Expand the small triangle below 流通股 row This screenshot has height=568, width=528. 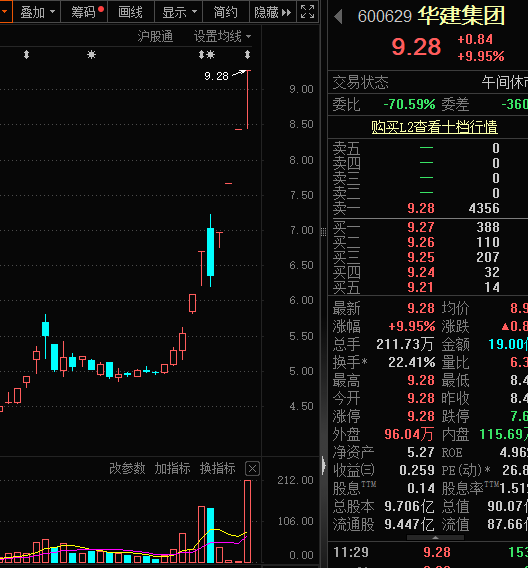[435, 538]
